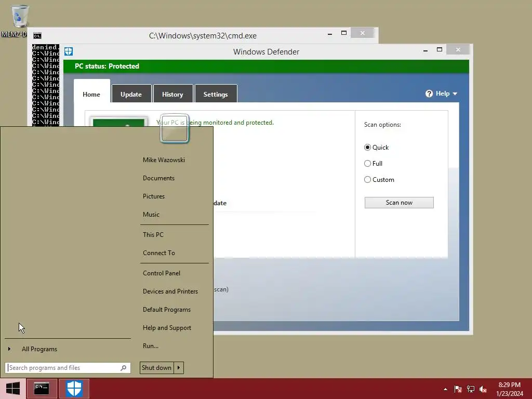This screenshot has height=399, width=532.
Task: Open Connect To in the Start menu
Action: click(x=159, y=253)
